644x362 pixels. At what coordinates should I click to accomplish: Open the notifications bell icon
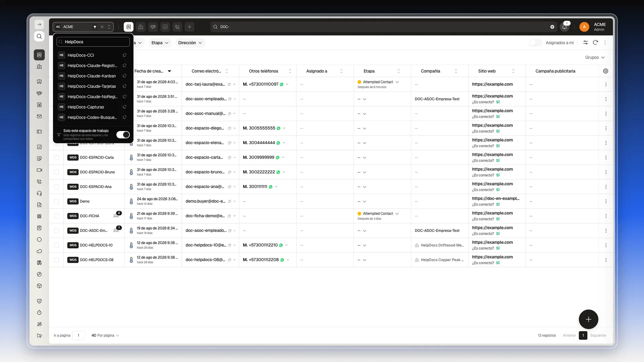pyautogui.click(x=565, y=27)
